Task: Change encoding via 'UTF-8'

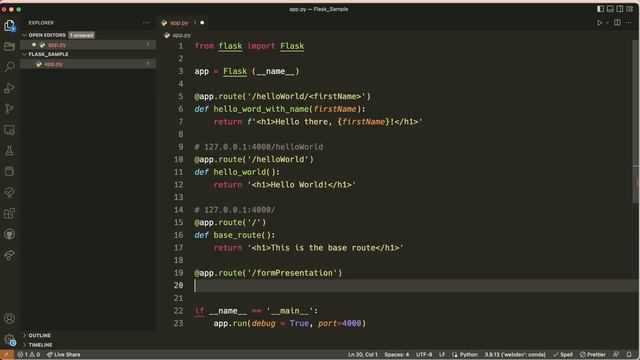Action: point(424,355)
